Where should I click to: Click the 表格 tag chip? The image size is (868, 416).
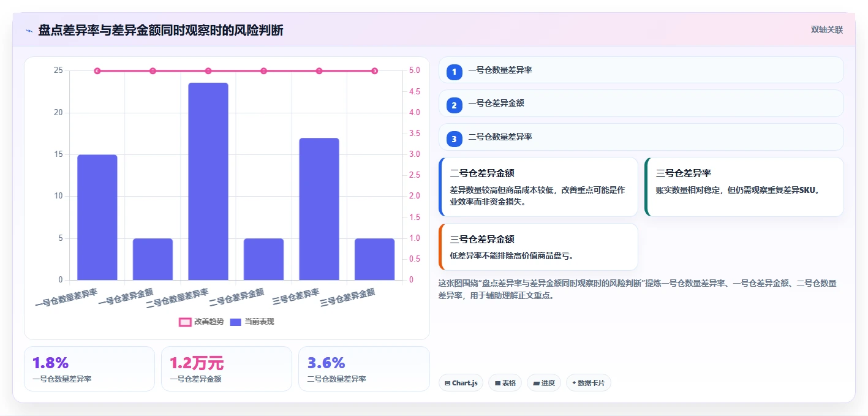(505, 383)
